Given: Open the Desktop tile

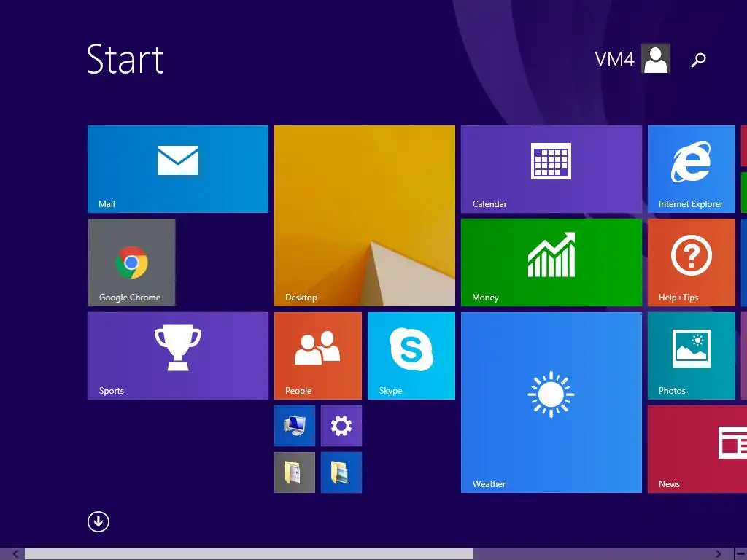Looking at the screenshot, I should pos(365,216).
